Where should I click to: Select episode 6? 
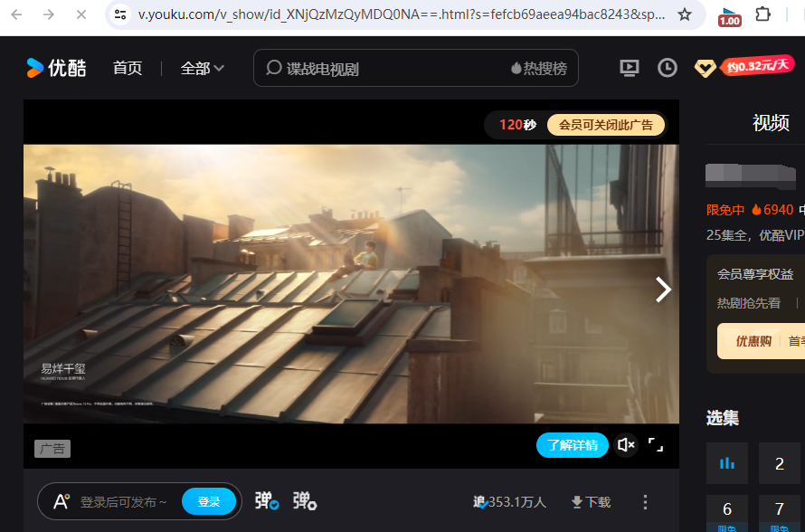pyautogui.click(x=727, y=513)
